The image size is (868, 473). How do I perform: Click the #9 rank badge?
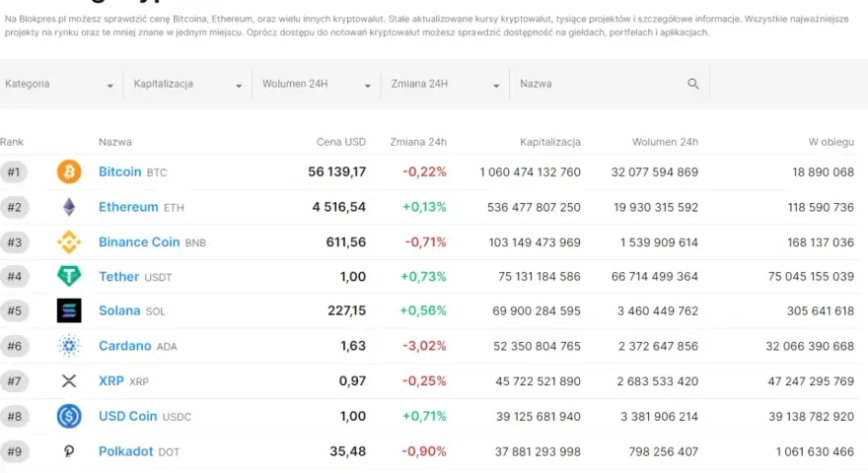pos(15,451)
